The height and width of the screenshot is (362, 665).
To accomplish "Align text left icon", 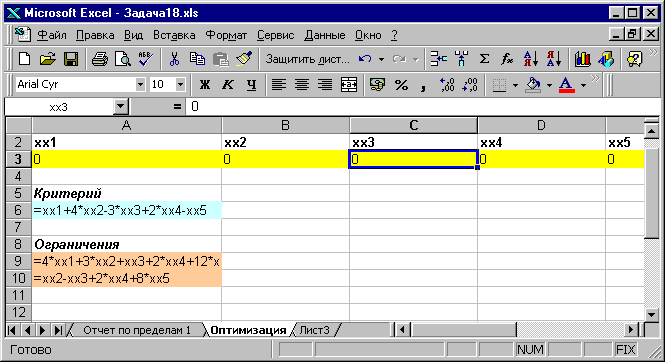I will tap(278, 85).
